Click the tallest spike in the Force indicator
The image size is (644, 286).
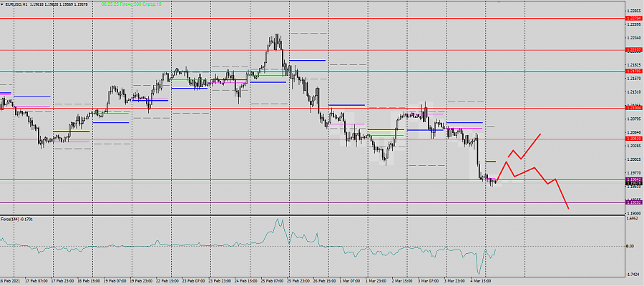click(x=278, y=220)
